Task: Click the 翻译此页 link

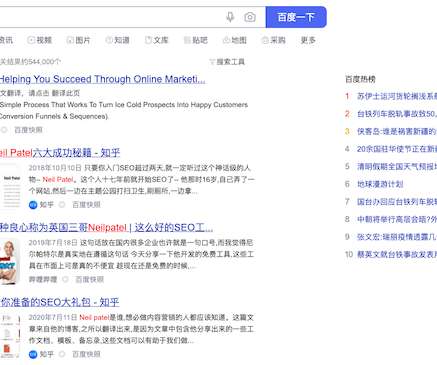Action: pos(66,93)
